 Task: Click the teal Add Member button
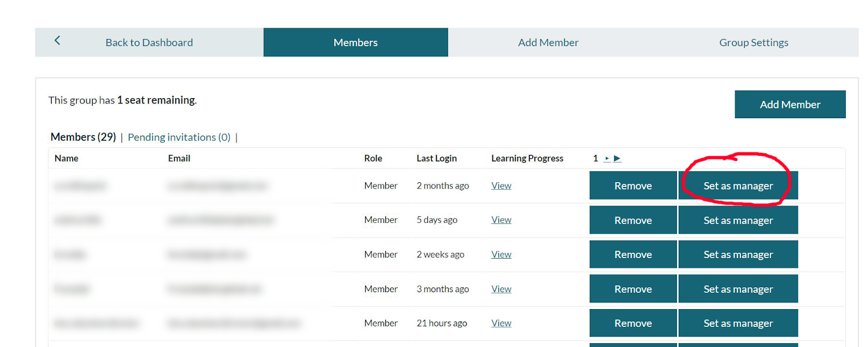pos(790,104)
